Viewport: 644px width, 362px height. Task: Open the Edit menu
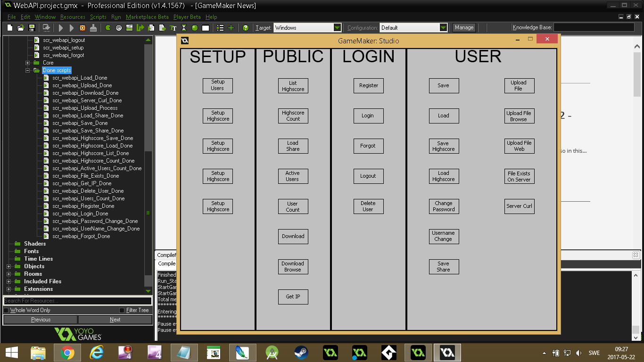(25, 17)
